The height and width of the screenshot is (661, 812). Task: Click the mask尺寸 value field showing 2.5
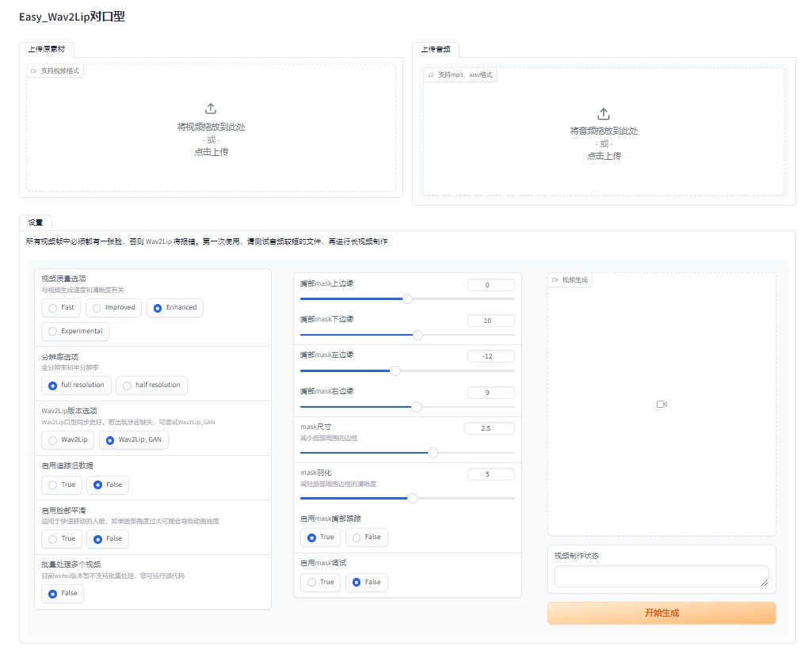[x=490, y=428]
